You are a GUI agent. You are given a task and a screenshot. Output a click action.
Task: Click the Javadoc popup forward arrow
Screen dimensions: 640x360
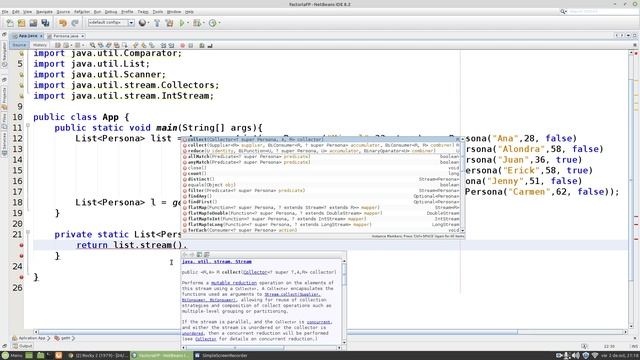point(192,255)
